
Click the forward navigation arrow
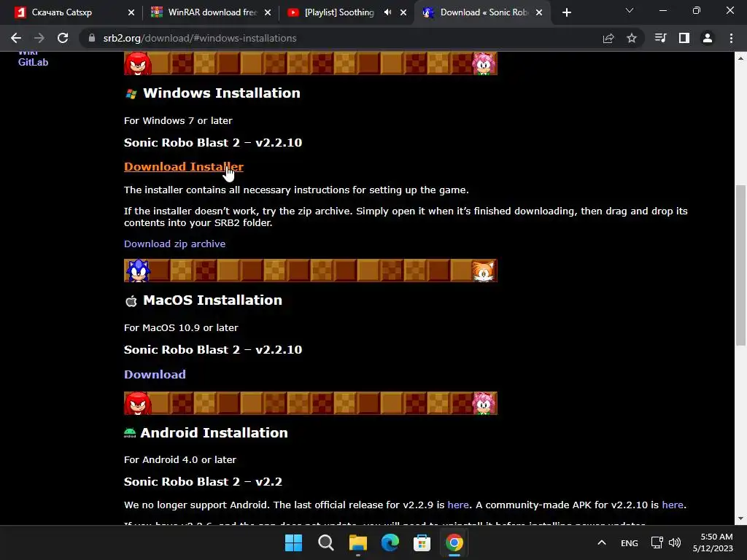pos(39,38)
